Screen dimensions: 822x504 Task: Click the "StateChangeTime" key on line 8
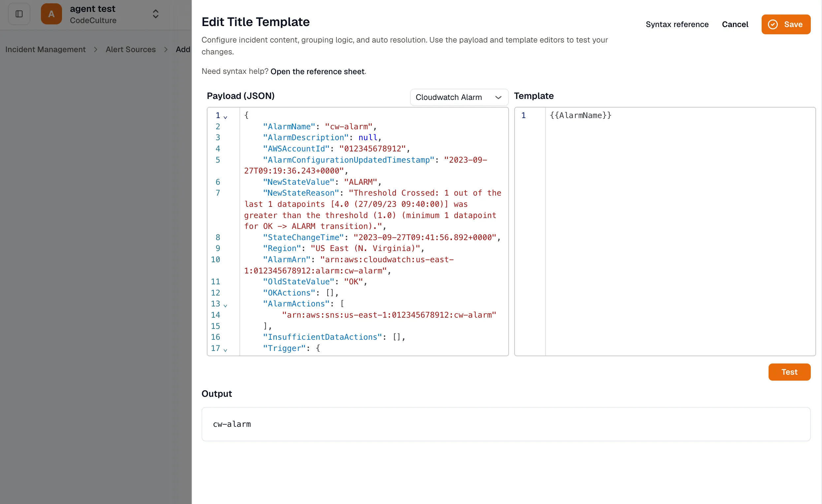303,237
